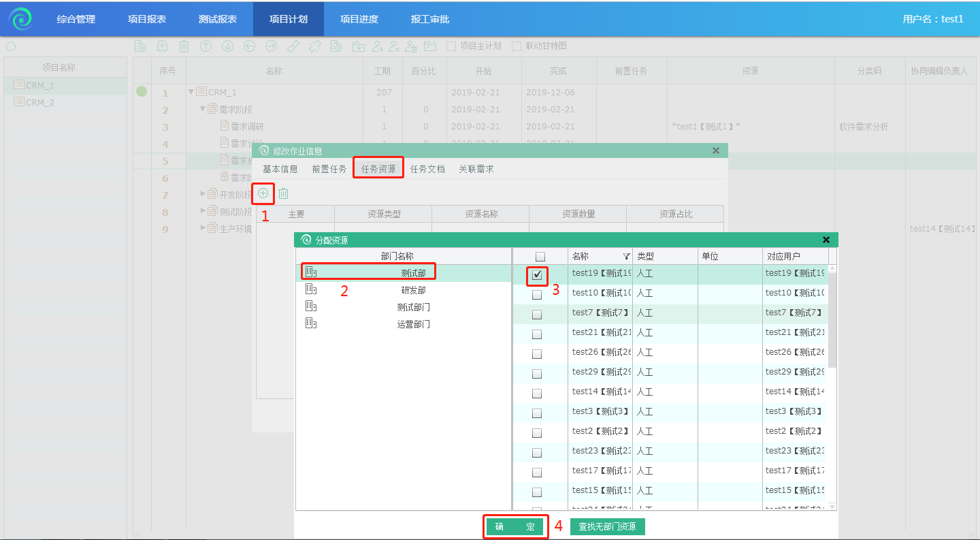Enable the 项目主计划 checkbox
Screen dimensions: 980x540
(x=451, y=46)
